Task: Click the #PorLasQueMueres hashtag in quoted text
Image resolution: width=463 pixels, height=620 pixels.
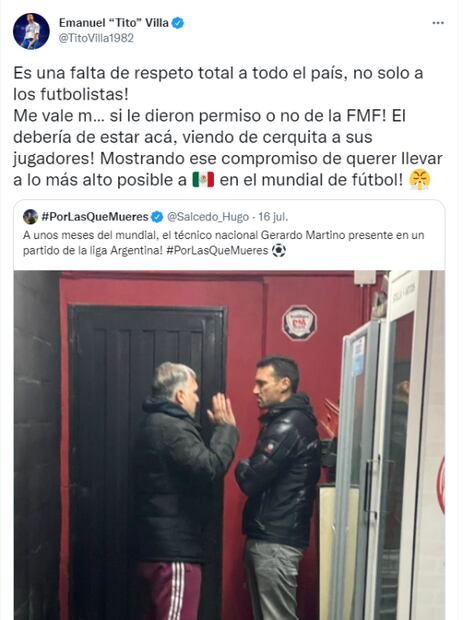Action: pos(217,251)
